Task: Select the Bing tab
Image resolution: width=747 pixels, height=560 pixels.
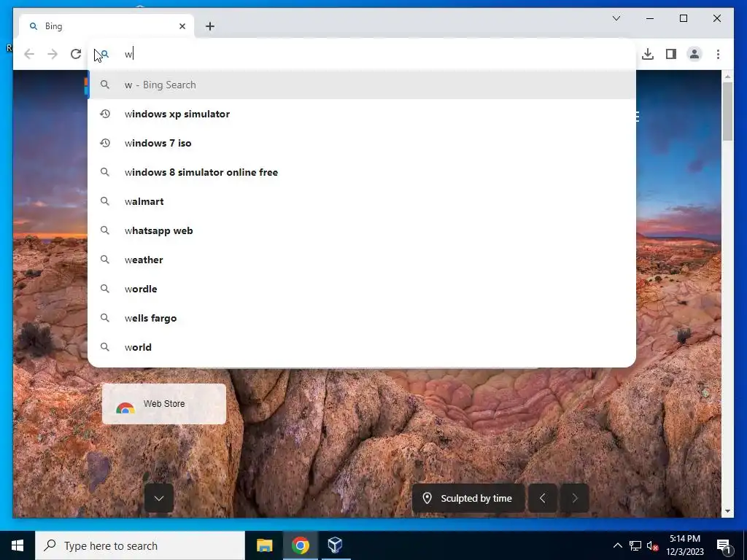Action: point(107,26)
